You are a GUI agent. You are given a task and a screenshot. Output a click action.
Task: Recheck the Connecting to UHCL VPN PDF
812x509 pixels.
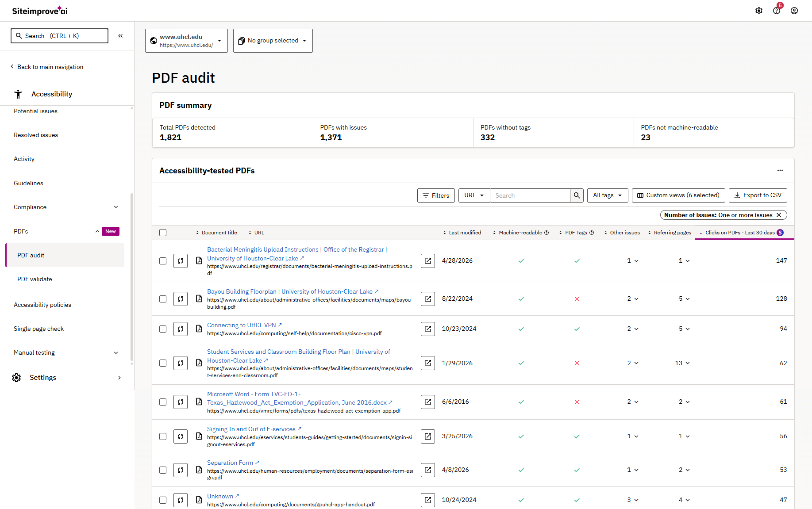pyautogui.click(x=181, y=329)
